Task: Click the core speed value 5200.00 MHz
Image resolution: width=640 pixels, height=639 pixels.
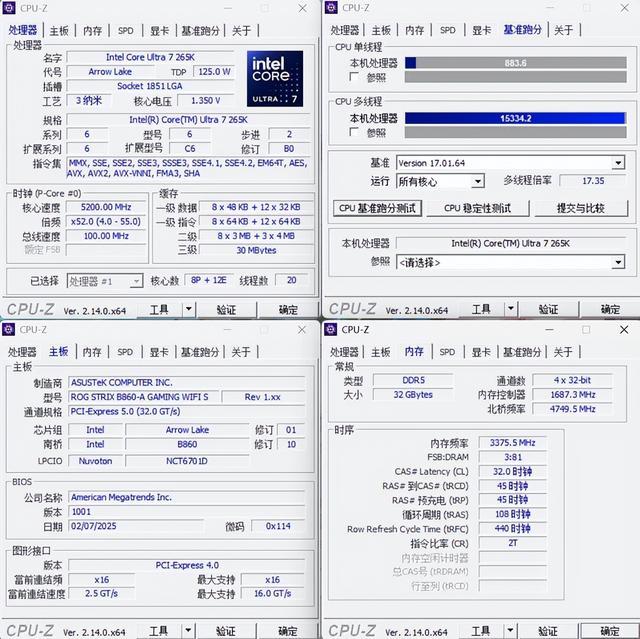Action: coord(106,207)
